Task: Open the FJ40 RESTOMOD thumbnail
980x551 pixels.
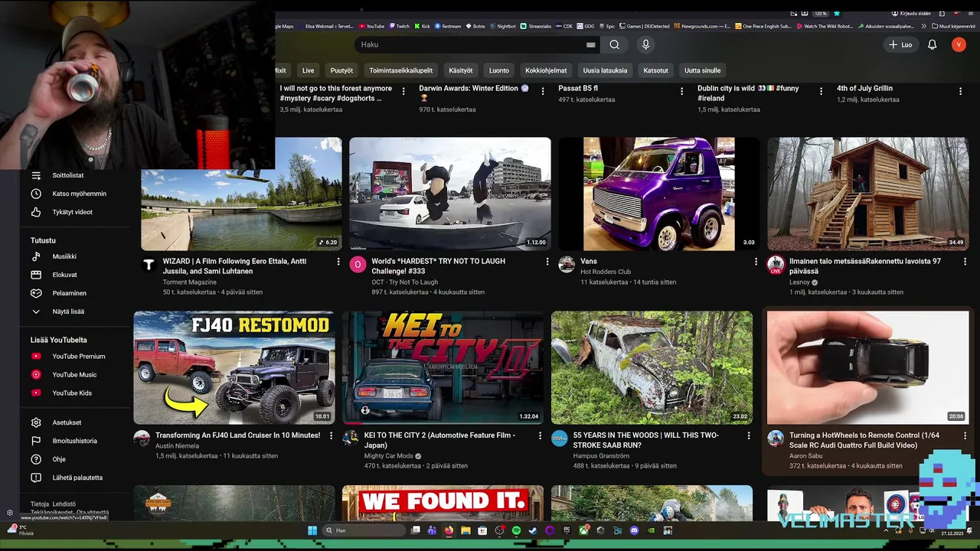Action: [x=234, y=367]
